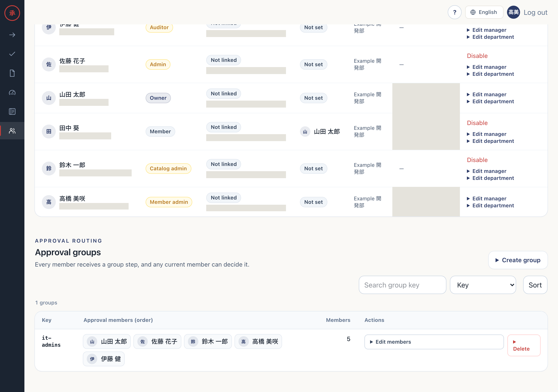
Task: Open the list panel sidebar icon
Action: tap(12, 112)
